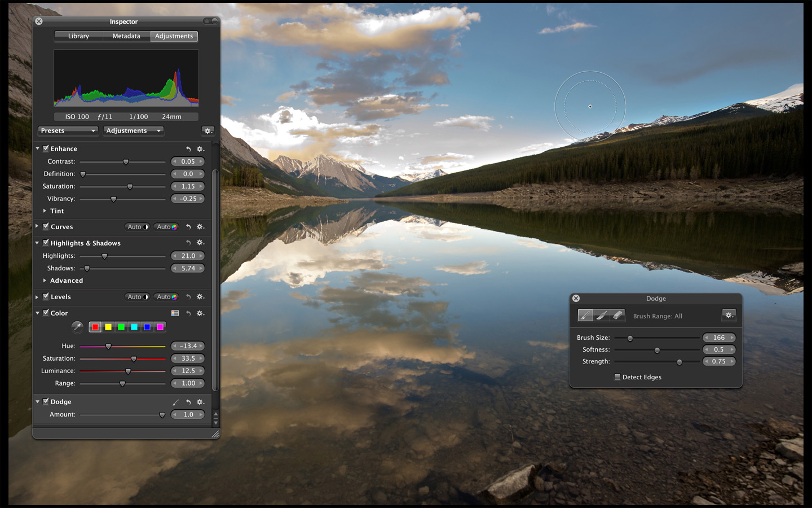Image resolution: width=812 pixels, height=508 pixels.
Task: Select the Dodge brush tool
Action: 585,316
